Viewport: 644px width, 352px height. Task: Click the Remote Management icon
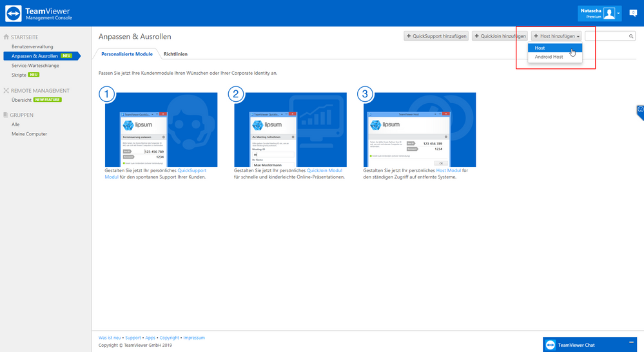click(x=6, y=90)
